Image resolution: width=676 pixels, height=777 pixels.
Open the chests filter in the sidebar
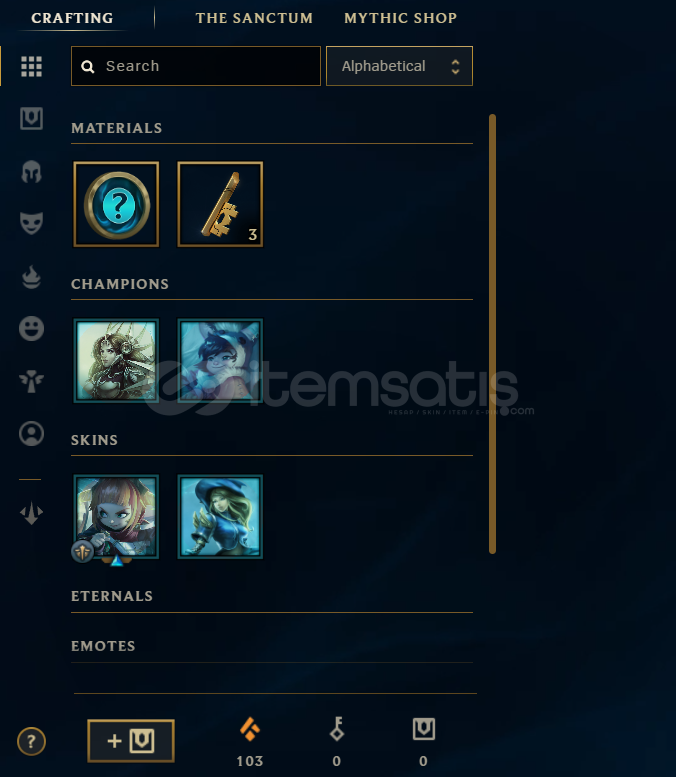[x=31, y=118]
